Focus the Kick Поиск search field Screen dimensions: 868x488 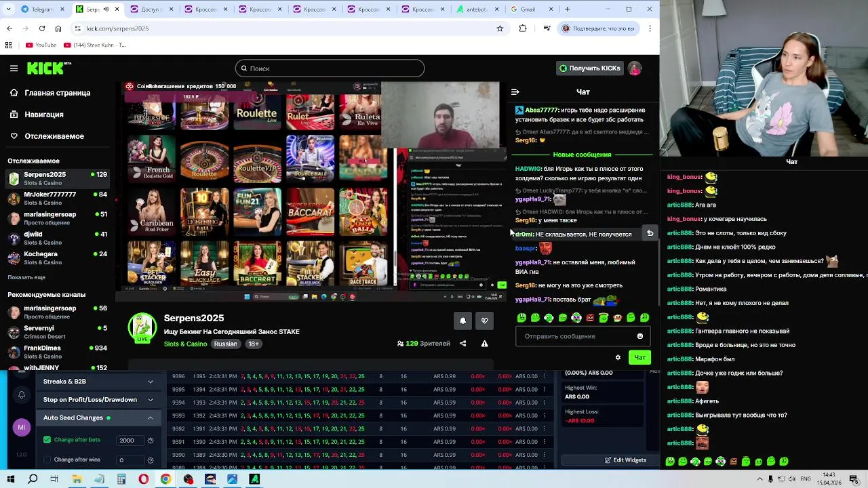tap(330, 68)
